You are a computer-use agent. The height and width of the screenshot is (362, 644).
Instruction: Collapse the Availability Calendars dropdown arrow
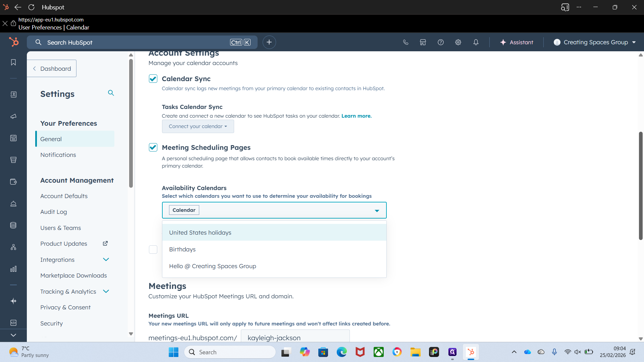click(x=377, y=210)
